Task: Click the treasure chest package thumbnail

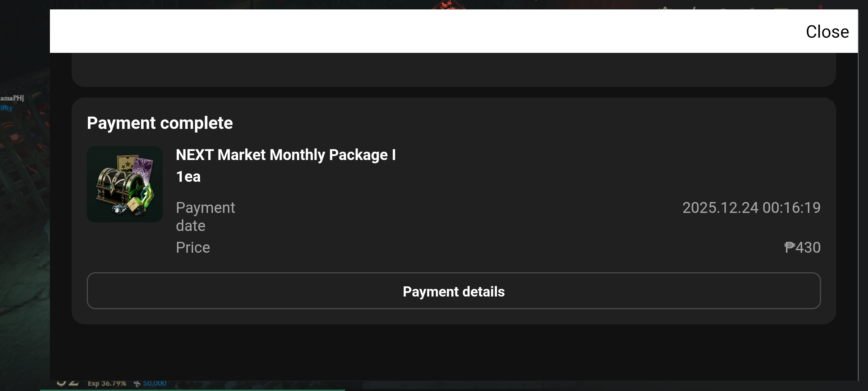Action: coord(125,184)
